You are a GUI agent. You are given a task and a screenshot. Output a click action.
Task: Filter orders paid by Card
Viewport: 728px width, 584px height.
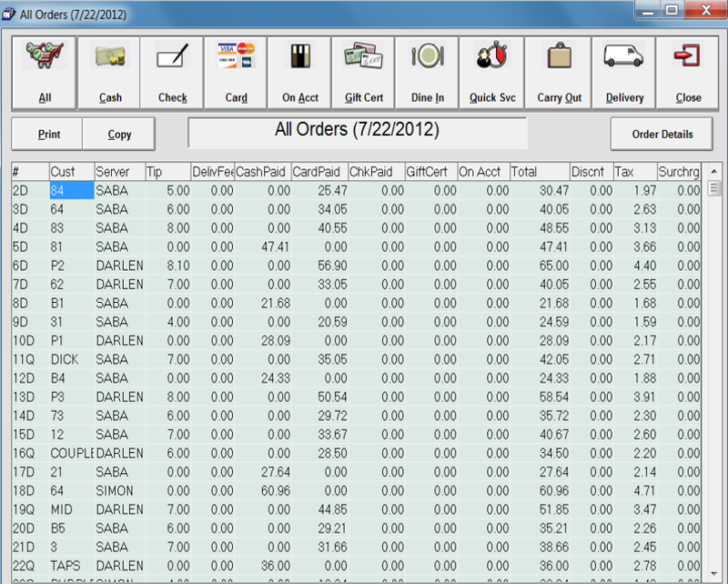click(236, 73)
